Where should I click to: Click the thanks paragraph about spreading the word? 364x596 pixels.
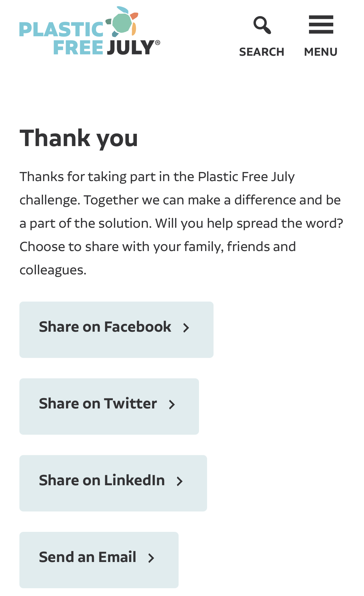coord(181,223)
